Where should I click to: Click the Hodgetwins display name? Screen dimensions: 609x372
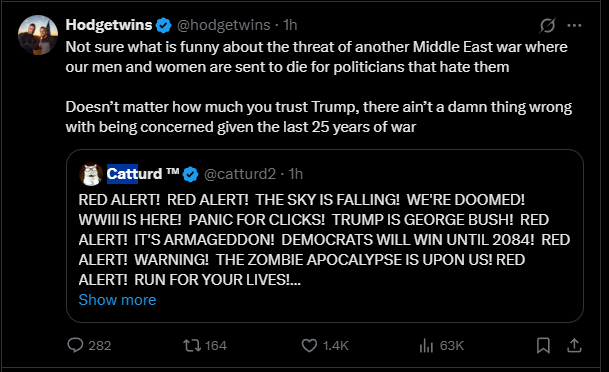tap(109, 25)
